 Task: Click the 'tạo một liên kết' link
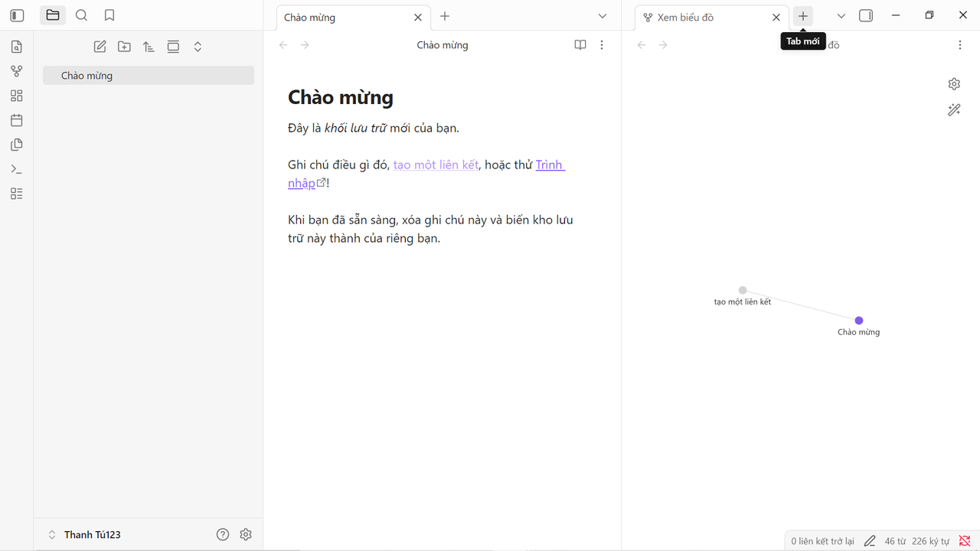pyautogui.click(x=436, y=165)
